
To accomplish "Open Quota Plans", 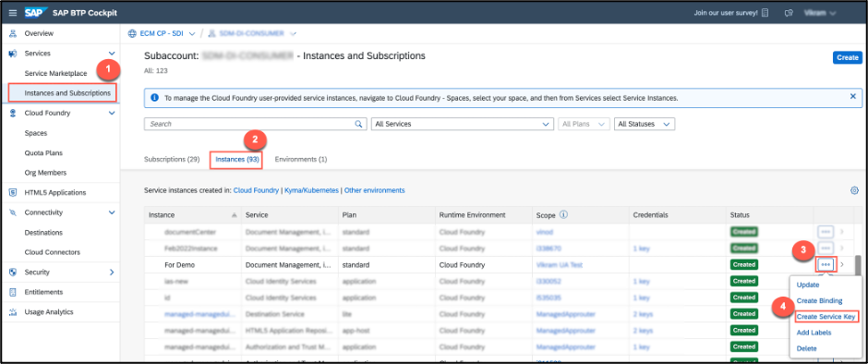I will click(x=43, y=153).
